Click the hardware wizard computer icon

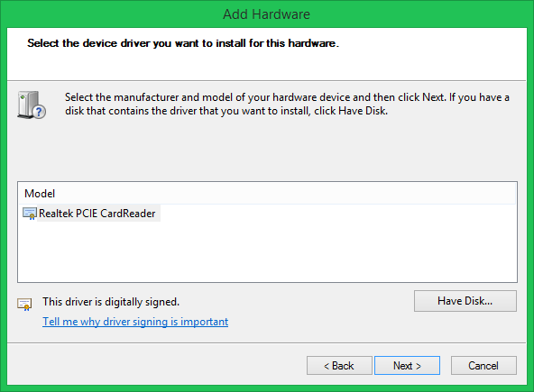[32, 105]
